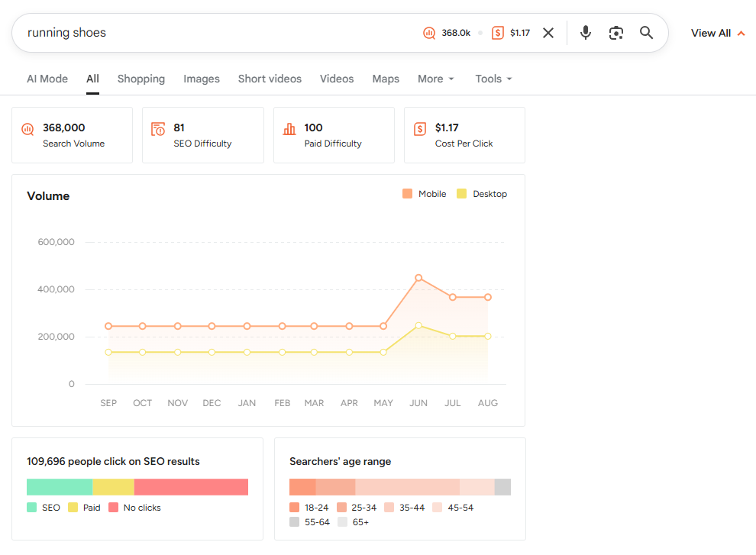Switch to the Images tab
This screenshot has width=756, height=555.
click(x=201, y=79)
